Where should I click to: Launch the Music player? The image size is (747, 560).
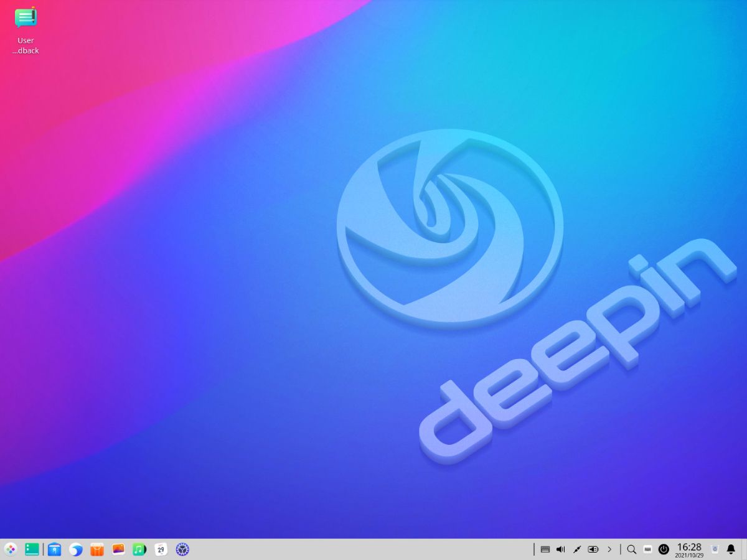(x=139, y=549)
